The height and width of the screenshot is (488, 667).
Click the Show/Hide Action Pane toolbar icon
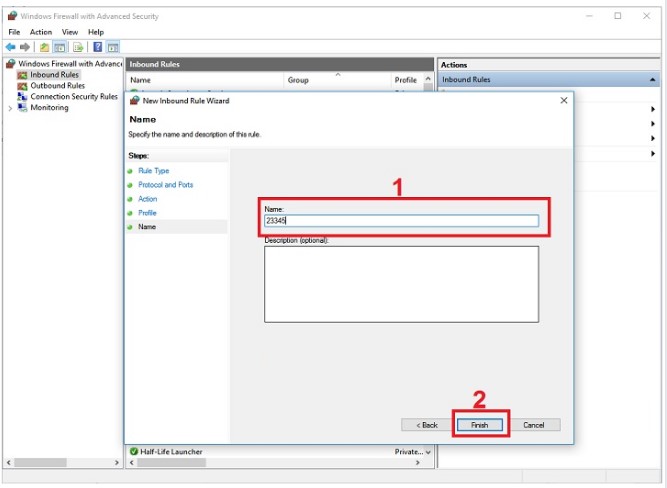tap(113, 47)
